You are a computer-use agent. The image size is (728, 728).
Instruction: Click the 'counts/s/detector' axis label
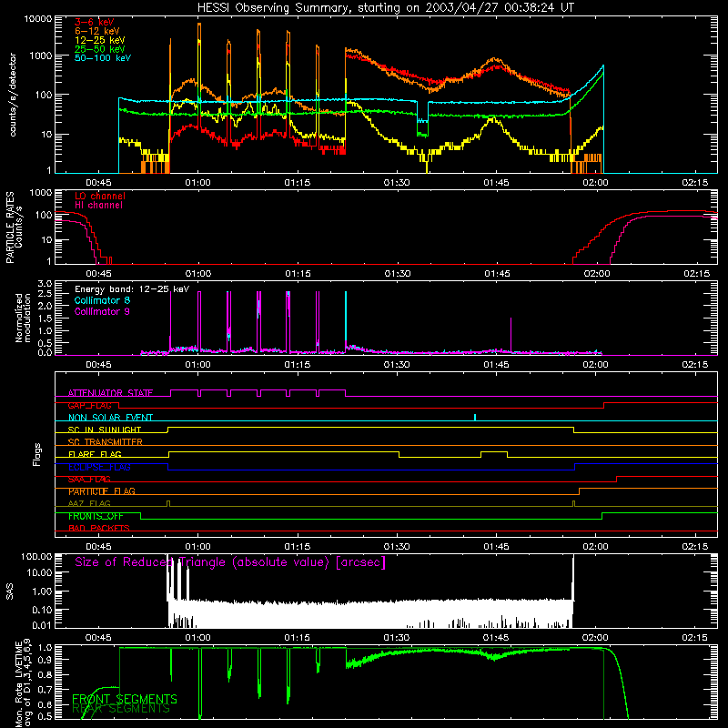point(13,95)
